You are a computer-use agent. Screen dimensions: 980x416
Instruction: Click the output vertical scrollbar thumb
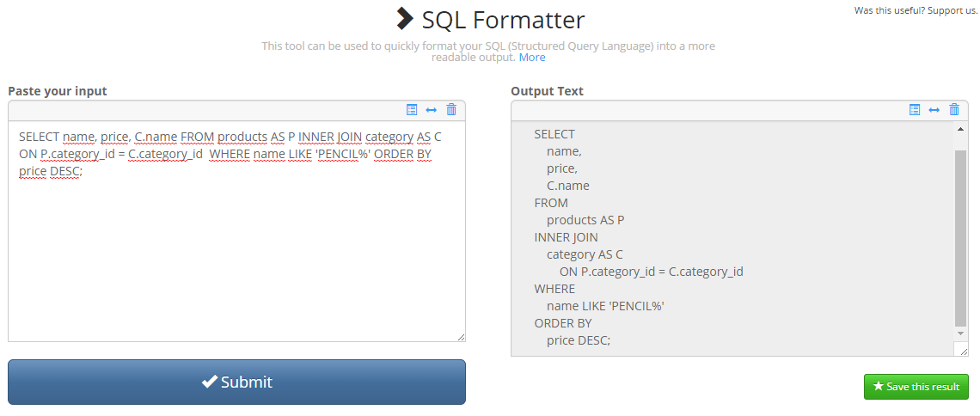pos(961,236)
